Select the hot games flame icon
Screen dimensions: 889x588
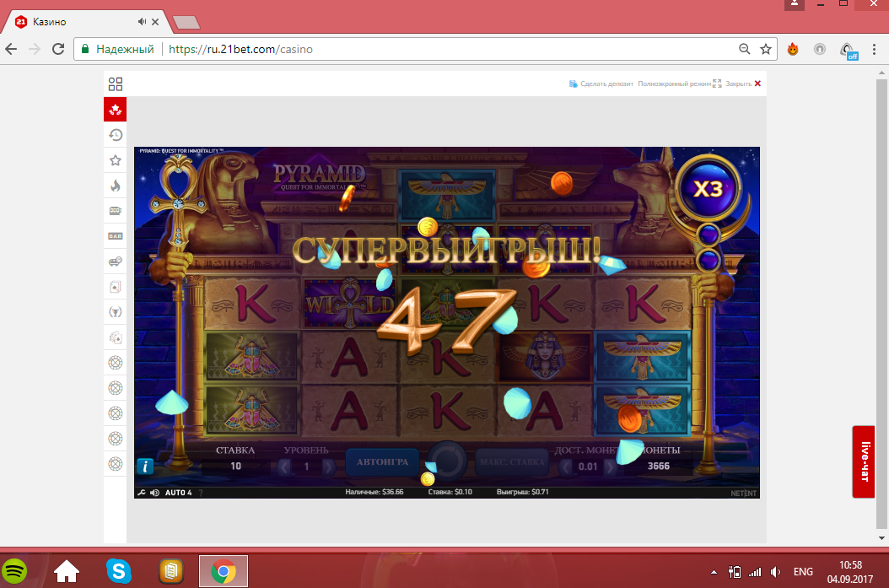(115, 186)
